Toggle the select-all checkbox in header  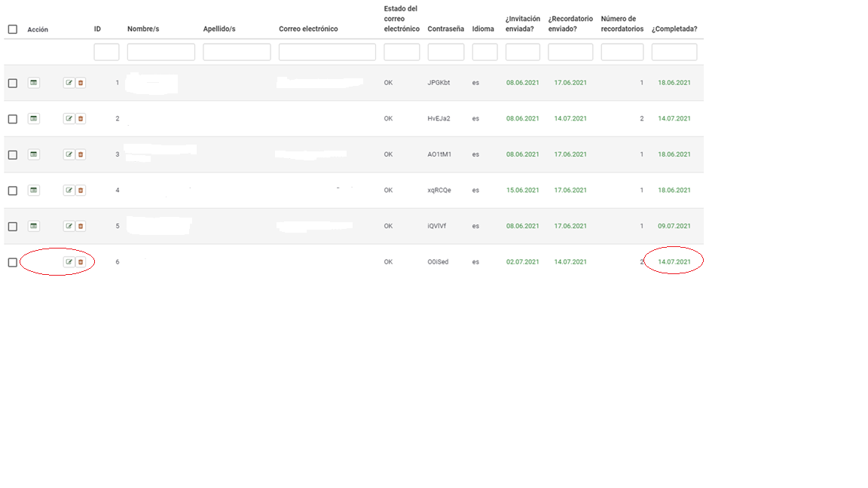point(13,29)
